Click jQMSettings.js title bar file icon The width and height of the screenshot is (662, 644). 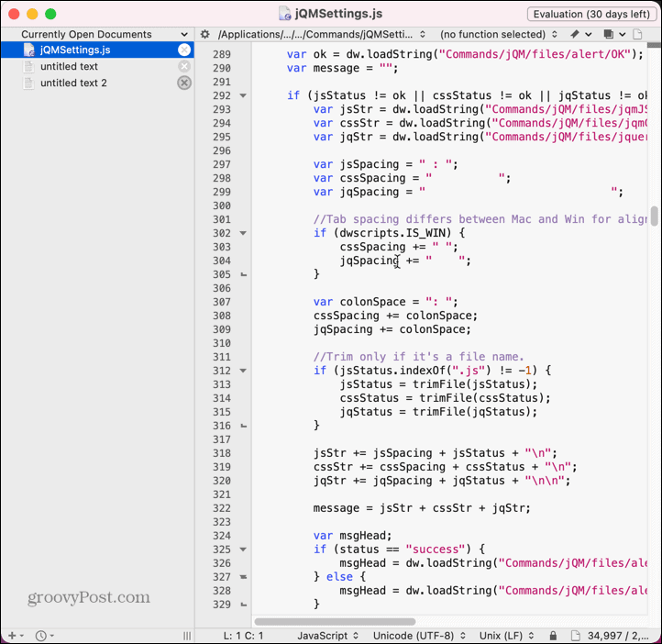285,14
